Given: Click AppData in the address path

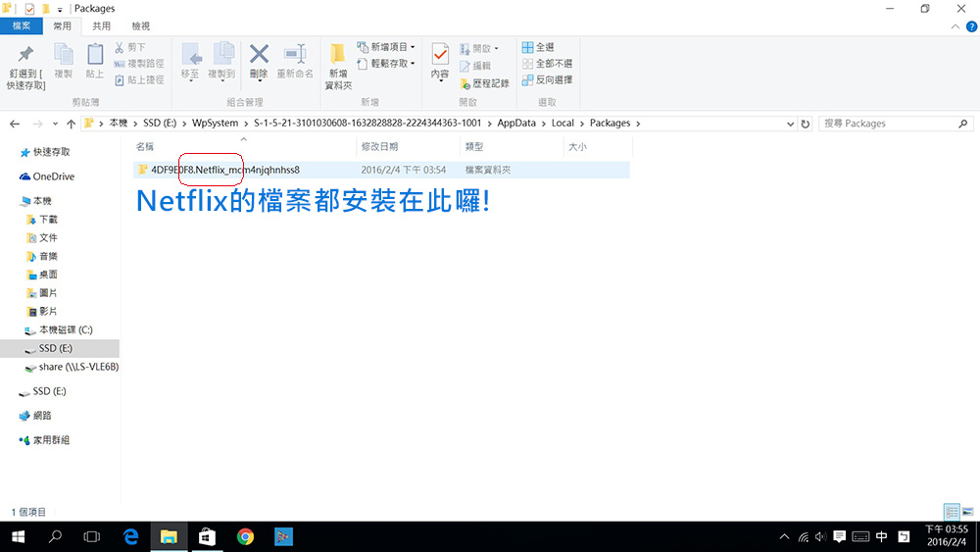Looking at the screenshot, I should point(516,124).
